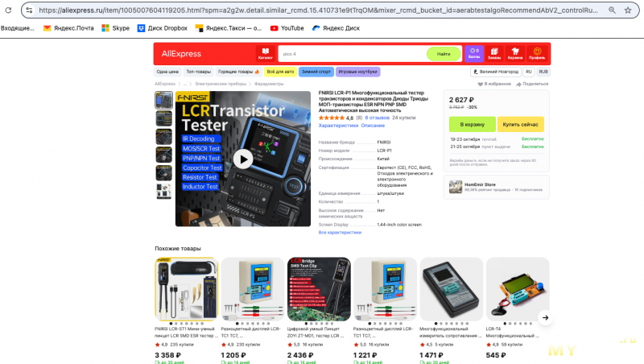Select the Топ-товары tab
The height and width of the screenshot is (364, 644).
coord(198,72)
